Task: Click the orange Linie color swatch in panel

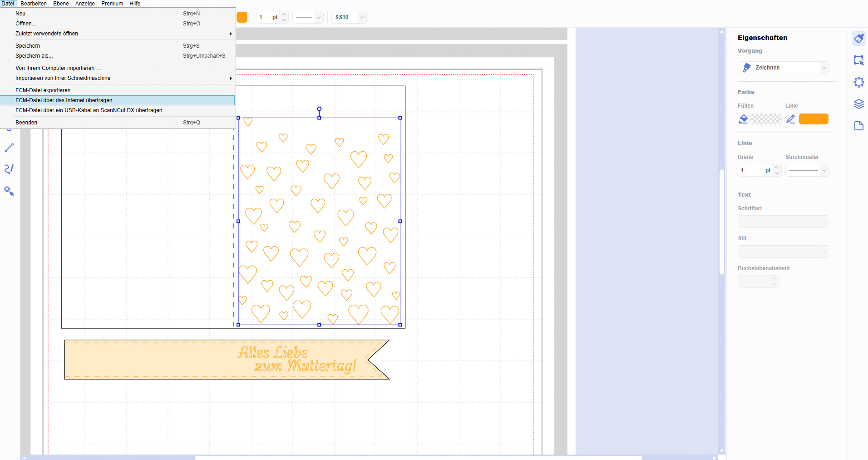Action: tap(814, 119)
